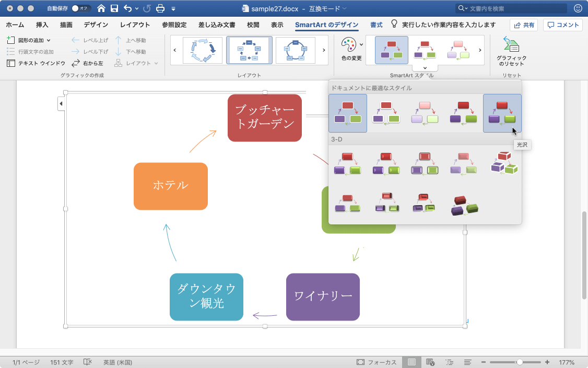Screen dimensions: 588x368
Task: Switch to 差し込み文書 tab
Action: pyautogui.click(x=217, y=25)
